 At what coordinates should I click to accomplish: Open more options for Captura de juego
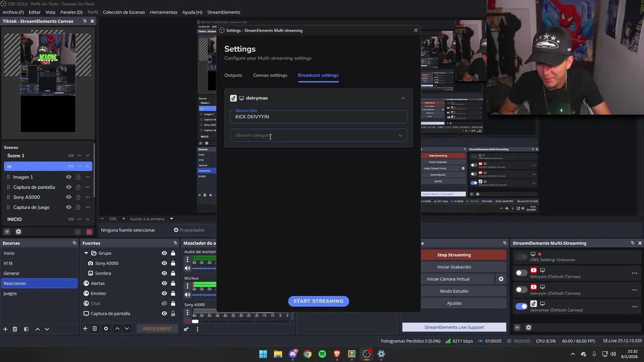[x=88, y=207]
